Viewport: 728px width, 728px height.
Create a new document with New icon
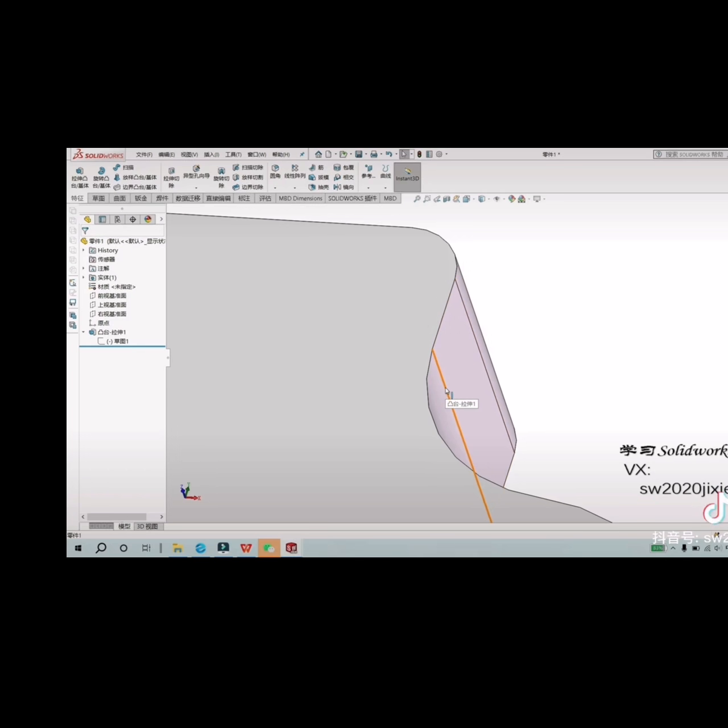click(328, 154)
